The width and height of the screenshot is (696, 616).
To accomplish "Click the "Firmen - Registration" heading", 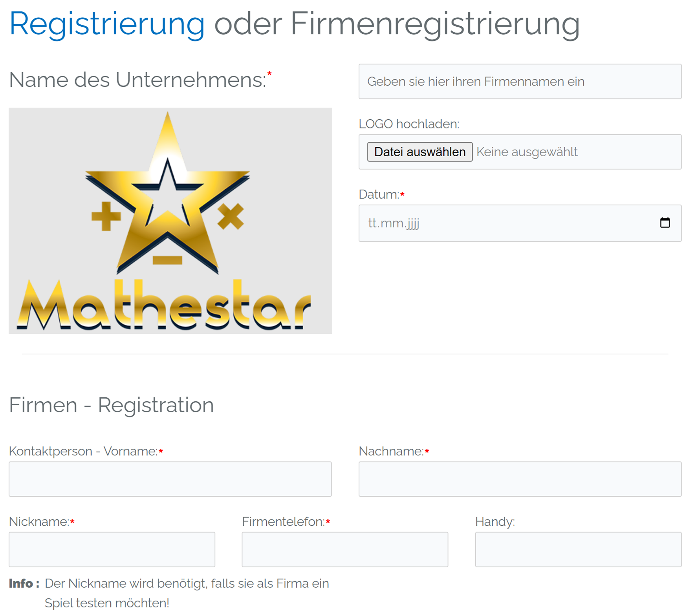I will pos(112,405).
